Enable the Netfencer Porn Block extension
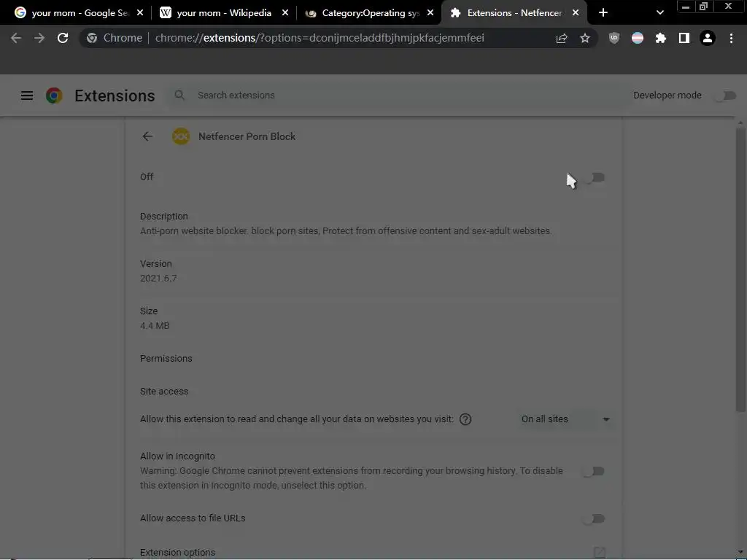The width and height of the screenshot is (747, 560). tap(595, 178)
